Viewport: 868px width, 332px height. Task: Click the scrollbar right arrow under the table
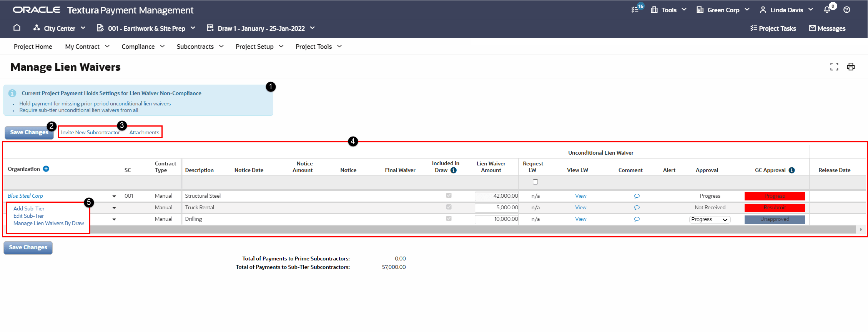point(861,229)
